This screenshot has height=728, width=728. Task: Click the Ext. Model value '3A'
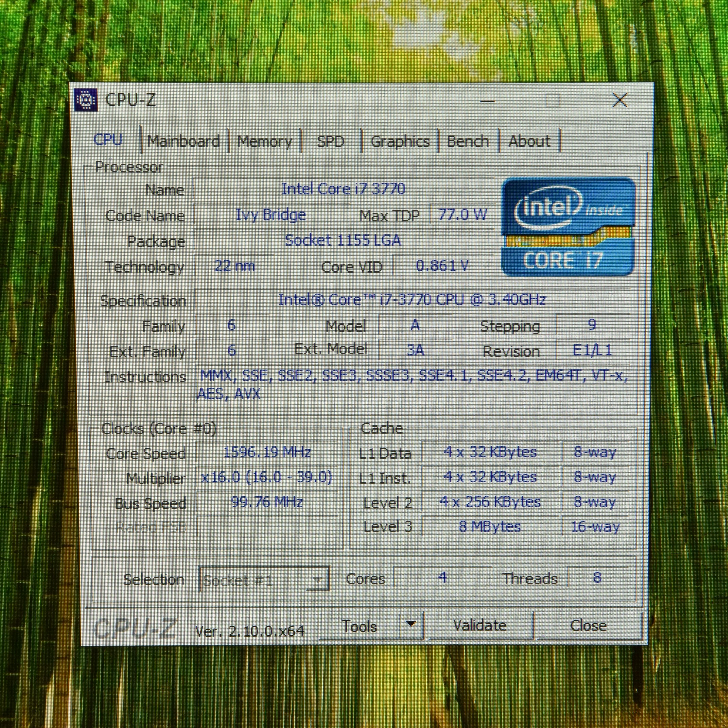pyautogui.click(x=415, y=350)
